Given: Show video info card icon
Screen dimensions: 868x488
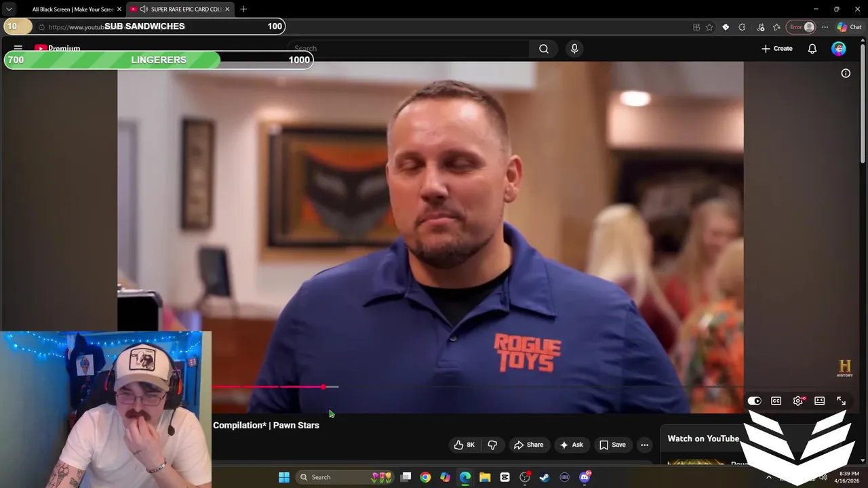Looking at the screenshot, I should click(846, 73).
